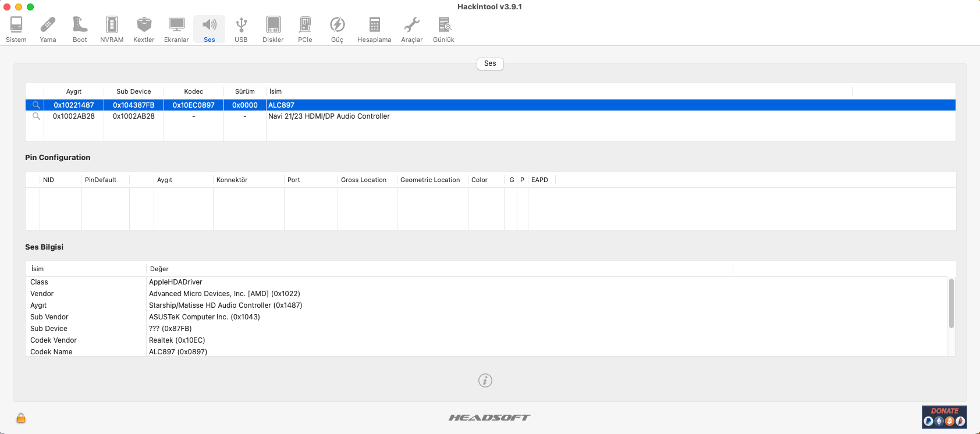
Task: Show the USB ports section
Action: 241,29
